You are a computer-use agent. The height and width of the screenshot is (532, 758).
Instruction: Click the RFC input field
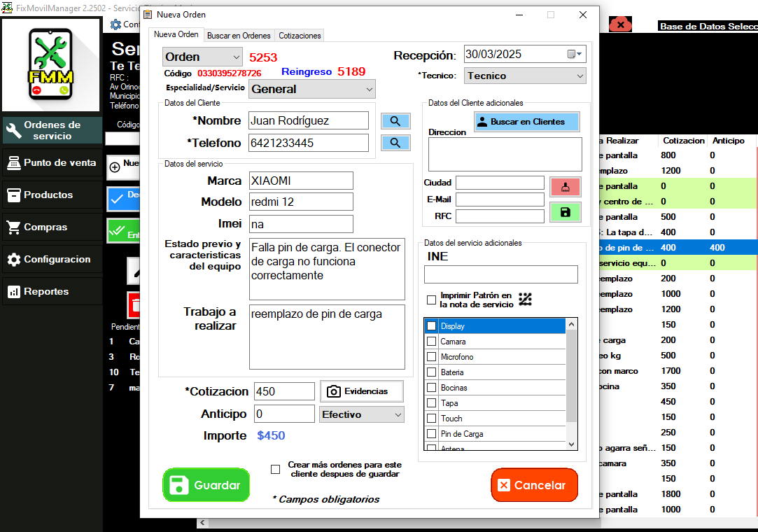pos(500,216)
